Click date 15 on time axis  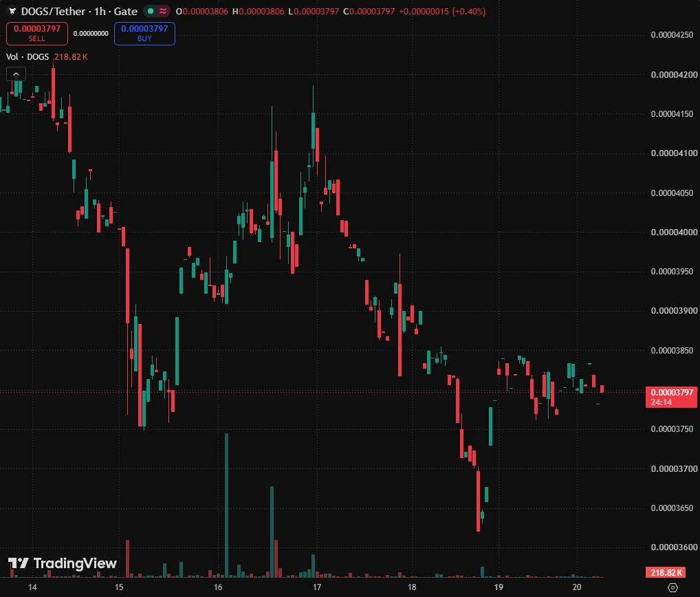119,587
